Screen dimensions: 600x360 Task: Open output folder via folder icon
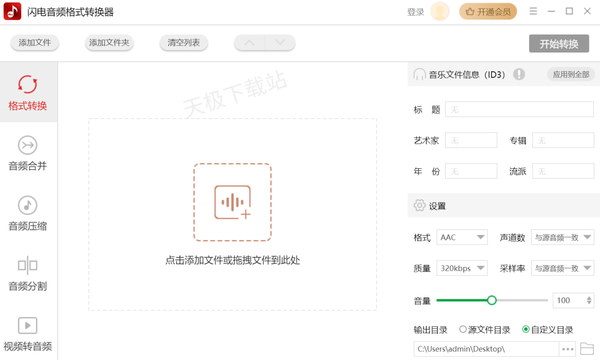point(587,349)
